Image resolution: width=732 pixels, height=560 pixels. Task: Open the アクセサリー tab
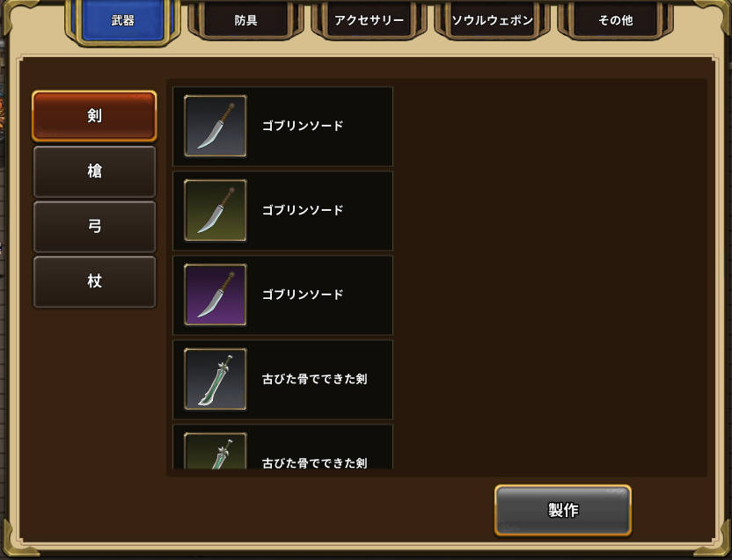coord(370,19)
